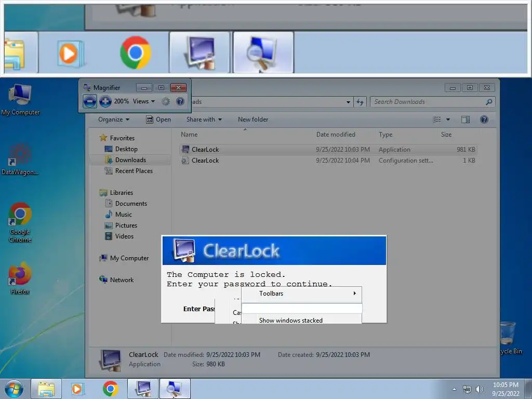Viewport: 532px width, 399px height.
Task: Click the Recycle Bin desktop icon
Action: pyautogui.click(x=511, y=338)
